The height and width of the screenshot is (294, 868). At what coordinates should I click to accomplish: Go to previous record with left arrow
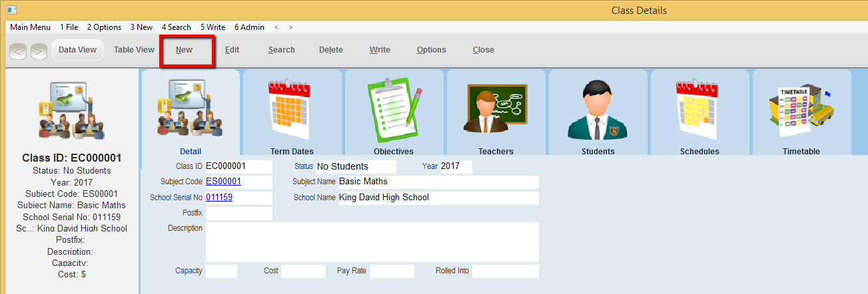tap(18, 51)
